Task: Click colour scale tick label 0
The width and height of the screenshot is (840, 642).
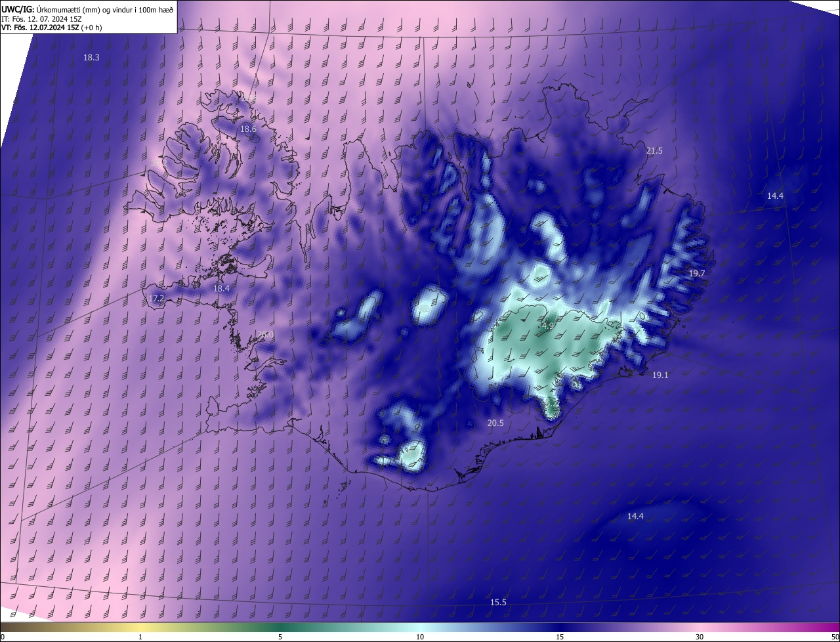Action: (x=3, y=637)
